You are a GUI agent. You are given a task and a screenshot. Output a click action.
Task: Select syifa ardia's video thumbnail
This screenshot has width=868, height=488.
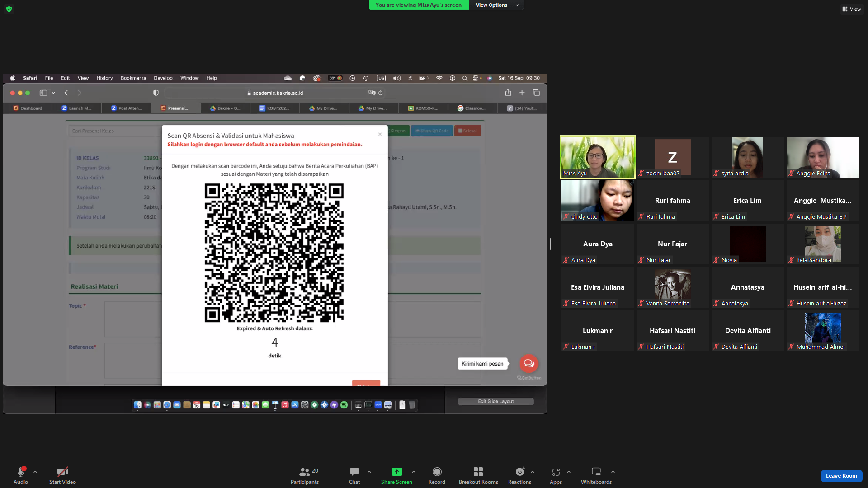coord(747,157)
